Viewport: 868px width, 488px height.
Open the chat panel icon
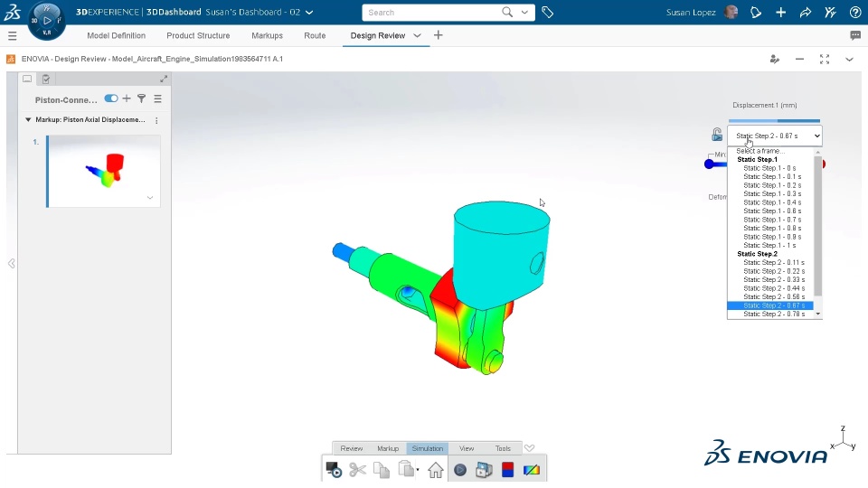(x=855, y=35)
